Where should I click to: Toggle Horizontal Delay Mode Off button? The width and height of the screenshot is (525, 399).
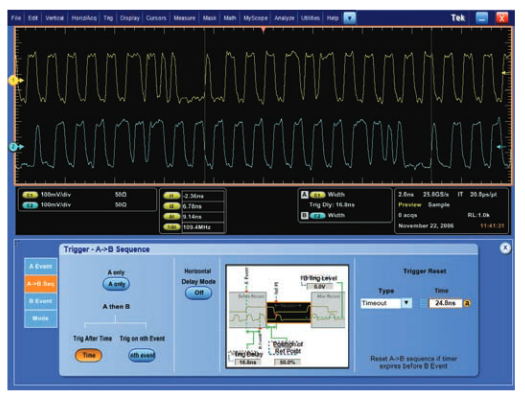(x=199, y=293)
